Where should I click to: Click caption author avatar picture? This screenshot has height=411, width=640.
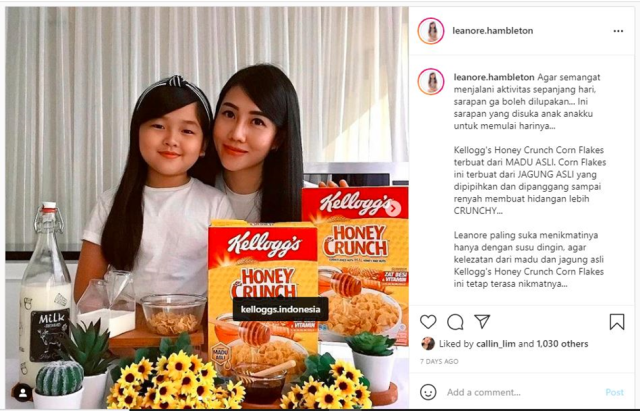click(431, 81)
